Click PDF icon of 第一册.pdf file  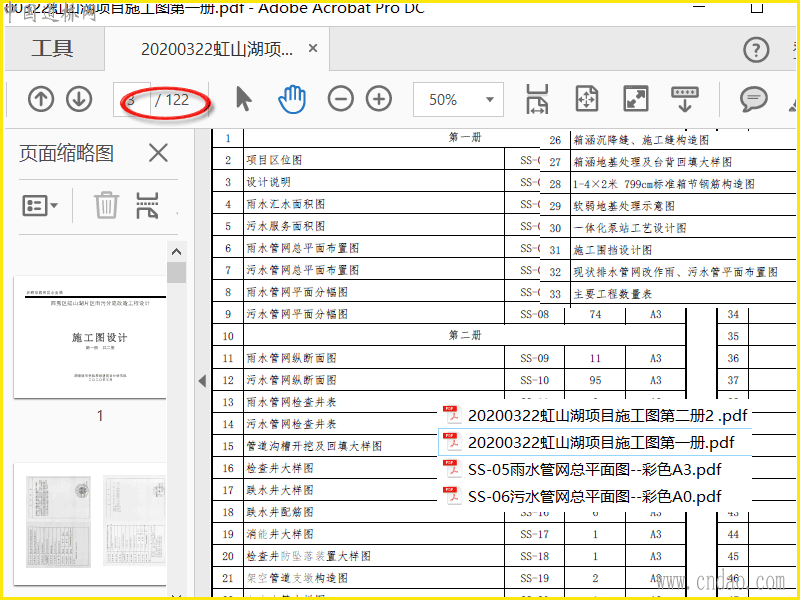coord(452,442)
